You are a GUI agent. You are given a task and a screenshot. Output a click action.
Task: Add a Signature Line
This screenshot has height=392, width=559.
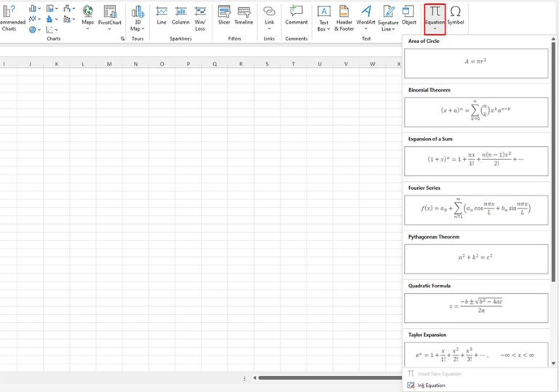pos(388,17)
